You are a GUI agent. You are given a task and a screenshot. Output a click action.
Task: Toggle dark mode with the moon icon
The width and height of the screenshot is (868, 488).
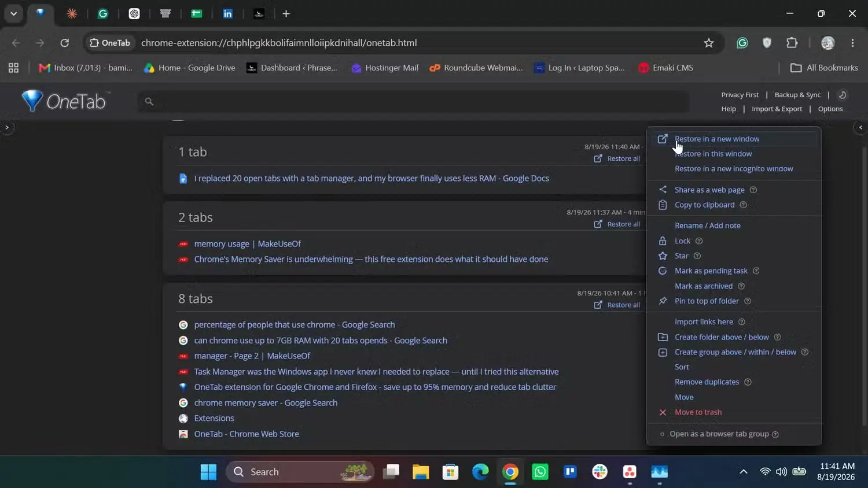(x=843, y=95)
